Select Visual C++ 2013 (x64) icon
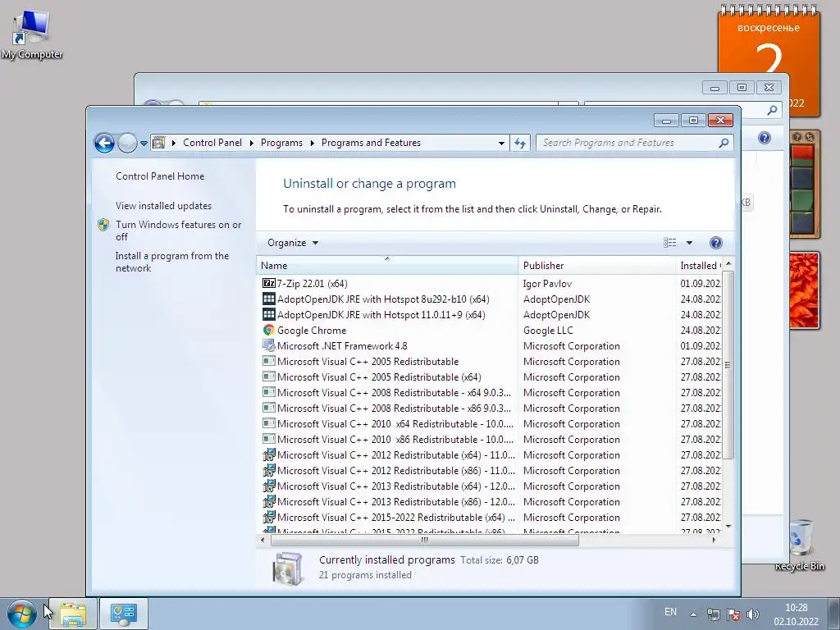 (269, 486)
